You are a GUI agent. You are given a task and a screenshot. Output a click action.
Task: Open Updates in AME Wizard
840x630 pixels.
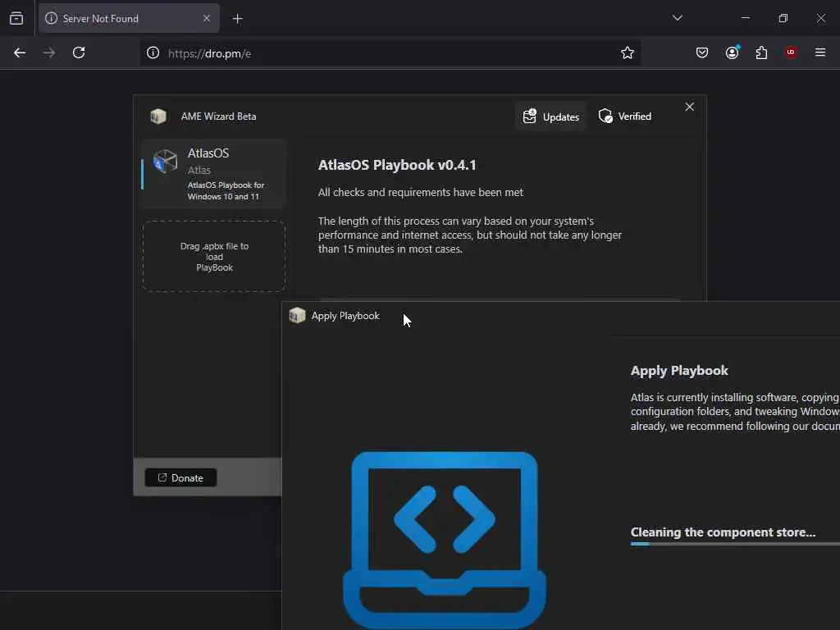pyautogui.click(x=551, y=116)
